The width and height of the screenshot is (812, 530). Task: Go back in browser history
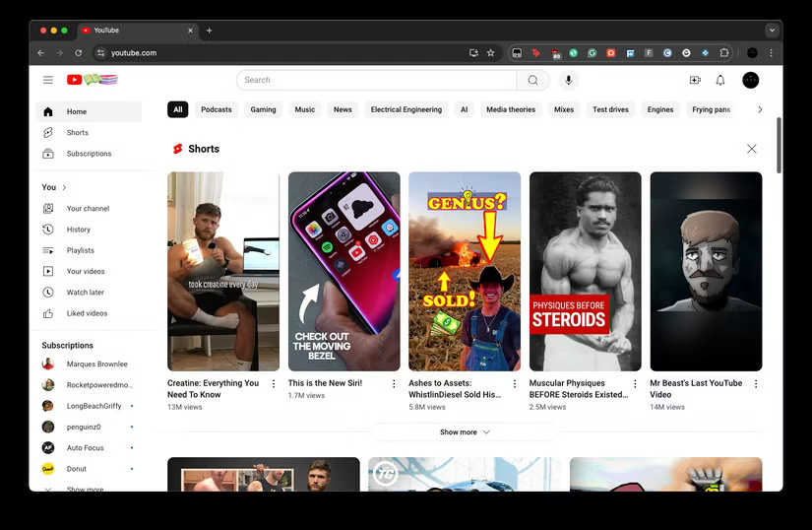click(41, 53)
